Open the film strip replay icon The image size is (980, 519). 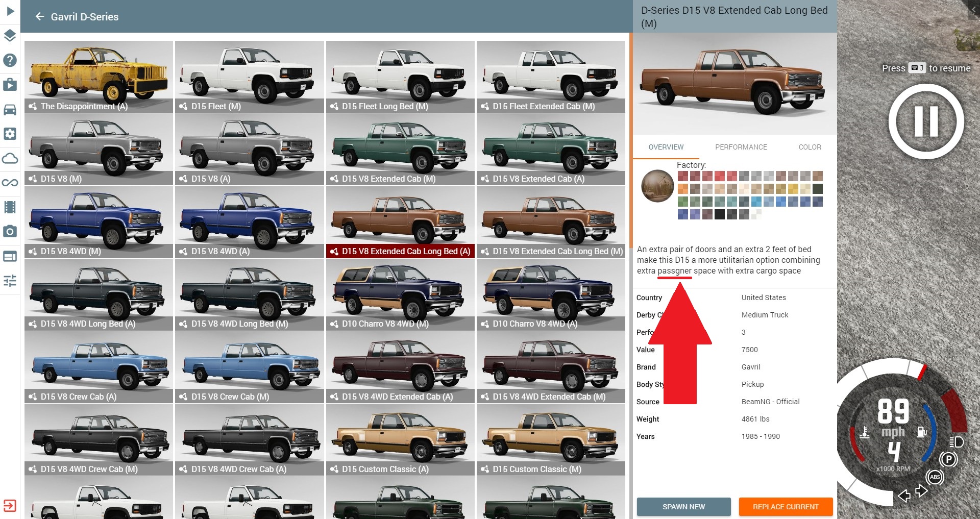pyautogui.click(x=10, y=207)
